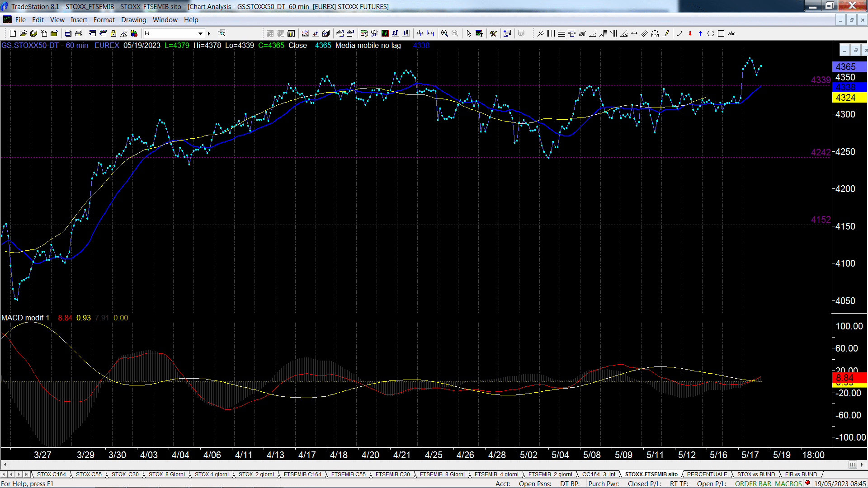The image size is (868, 488).
Task: Switch to the FIB vs BUND tab
Action: pyautogui.click(x=801, y=474)
